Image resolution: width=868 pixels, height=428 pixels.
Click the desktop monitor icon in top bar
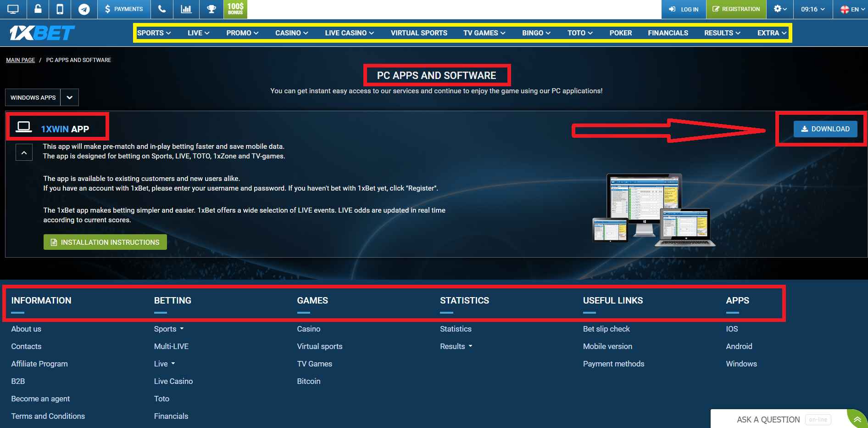coord(13,9)
